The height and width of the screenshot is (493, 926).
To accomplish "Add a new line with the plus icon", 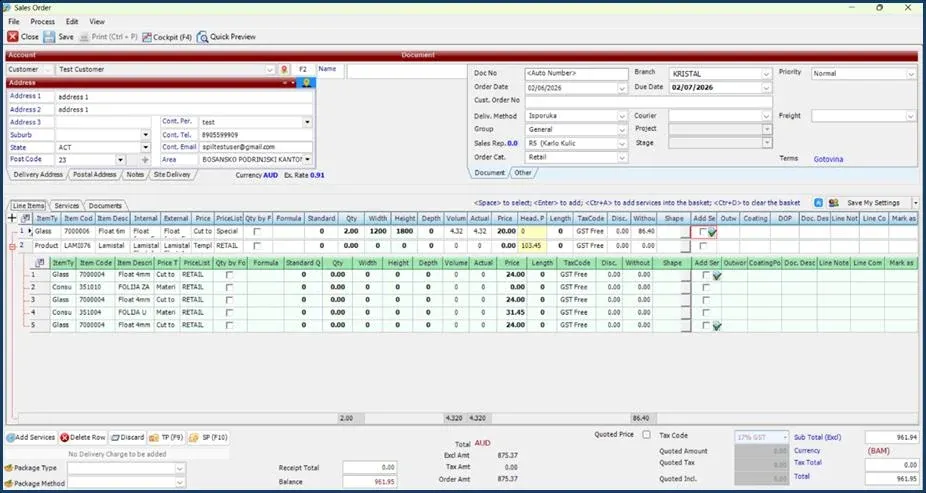I will (x=12, y=218).
